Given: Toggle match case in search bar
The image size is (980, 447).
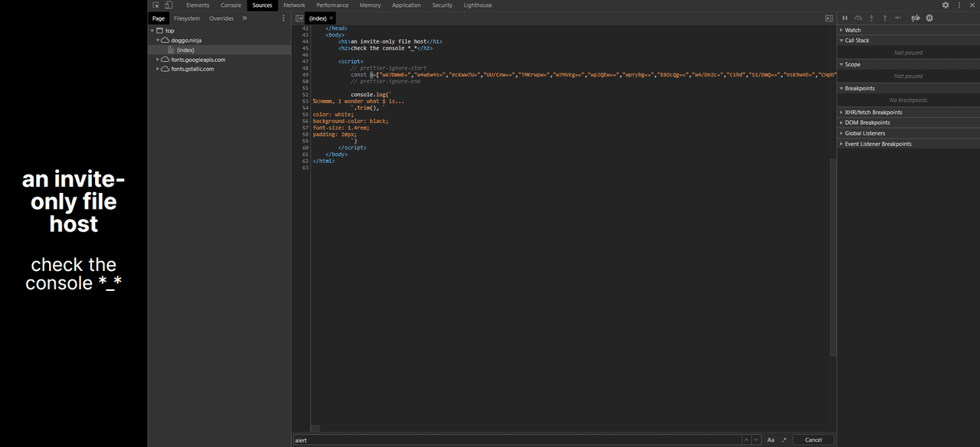Looking at the screenshot, I should pyautogui.click(x=771, y=440).
